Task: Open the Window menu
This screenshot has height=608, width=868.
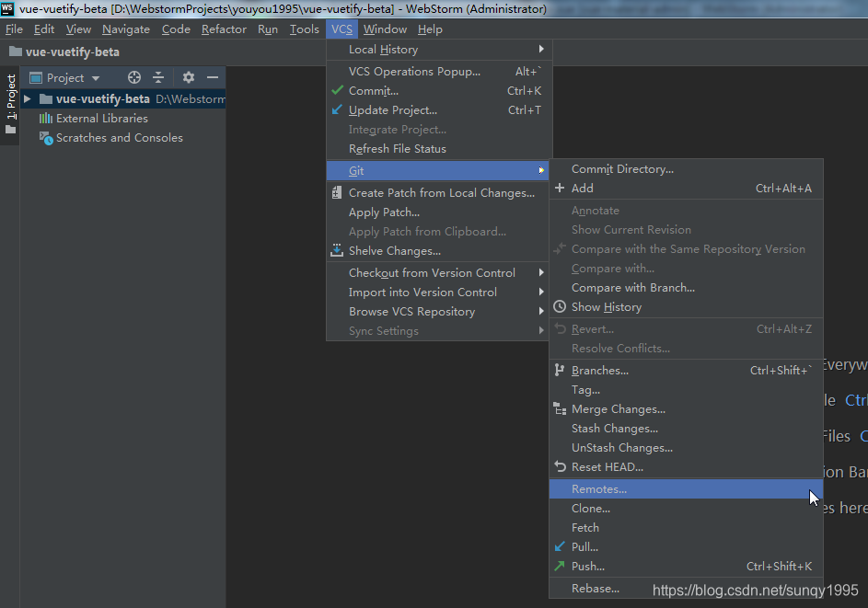Action: (x=386, y=29)
